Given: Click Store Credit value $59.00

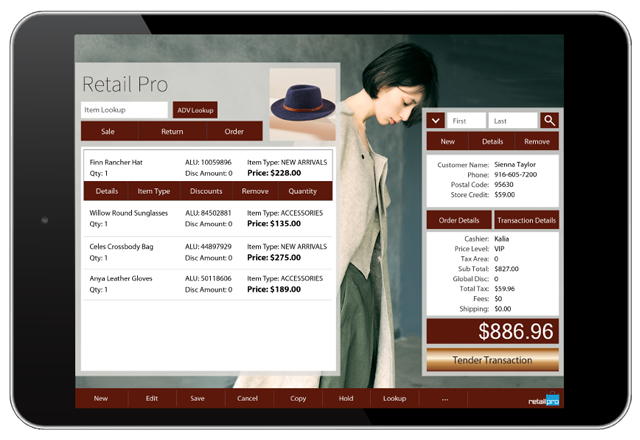Looking at the screenshot, I should point(504,195).
